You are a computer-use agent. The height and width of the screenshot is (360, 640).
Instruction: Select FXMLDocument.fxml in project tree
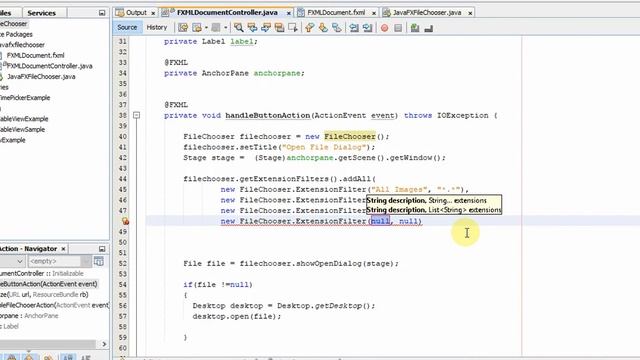(x=36, y=55)
